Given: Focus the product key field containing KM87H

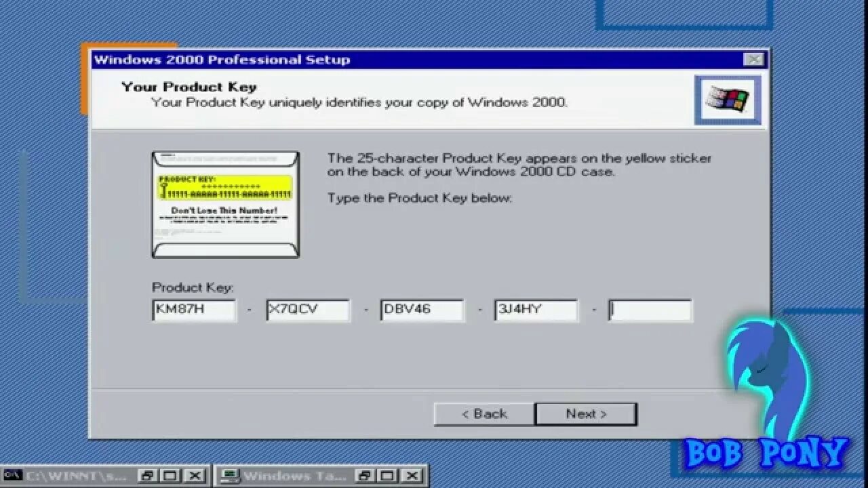Looking at the screenshot, I should (x=194, y=310).
